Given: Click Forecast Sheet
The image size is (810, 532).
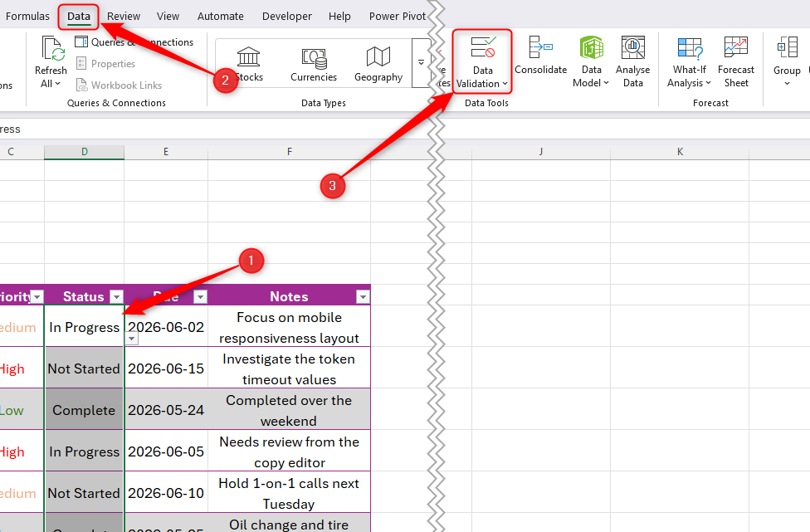Looking at the screenshot, I should tap(736, 61).
